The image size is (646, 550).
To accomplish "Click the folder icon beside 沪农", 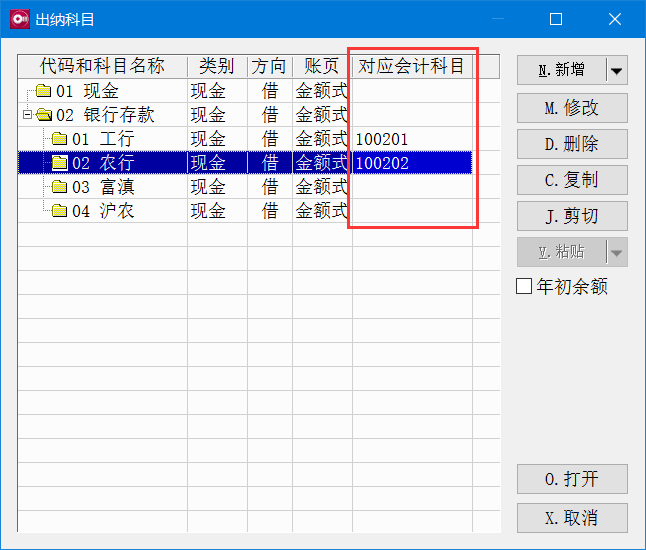I will (59, 211).
